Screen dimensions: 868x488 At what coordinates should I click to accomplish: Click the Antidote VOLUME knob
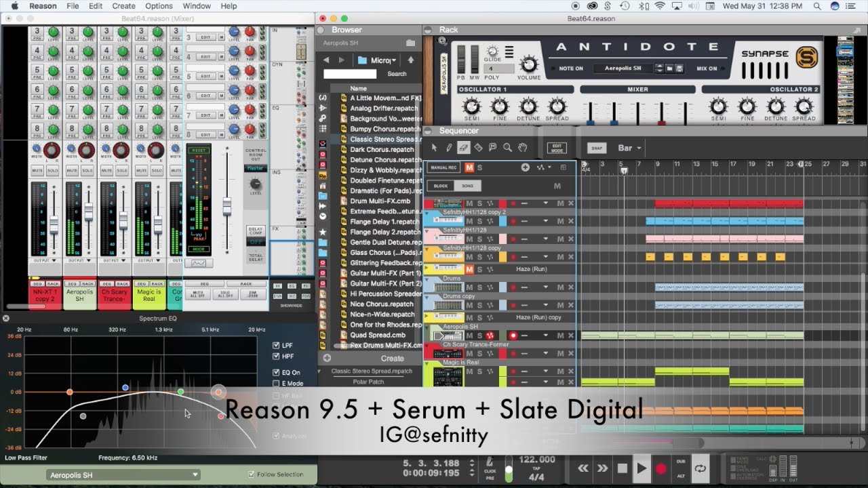[529, 64]
